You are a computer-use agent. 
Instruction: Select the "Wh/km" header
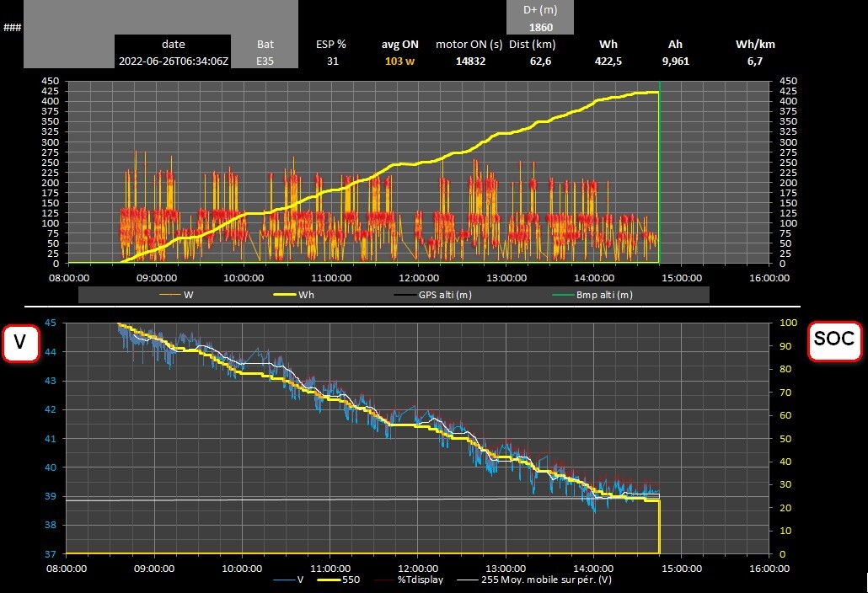755,45
